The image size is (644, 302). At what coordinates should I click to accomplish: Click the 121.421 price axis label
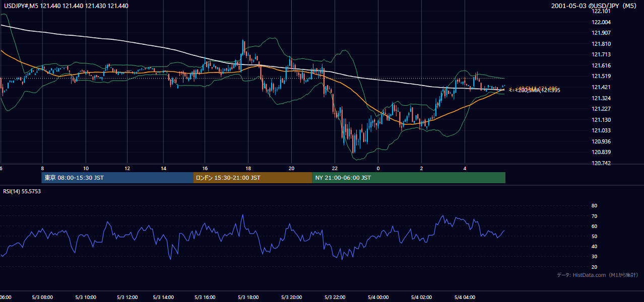pyautogui.click(x=601, y=87)
